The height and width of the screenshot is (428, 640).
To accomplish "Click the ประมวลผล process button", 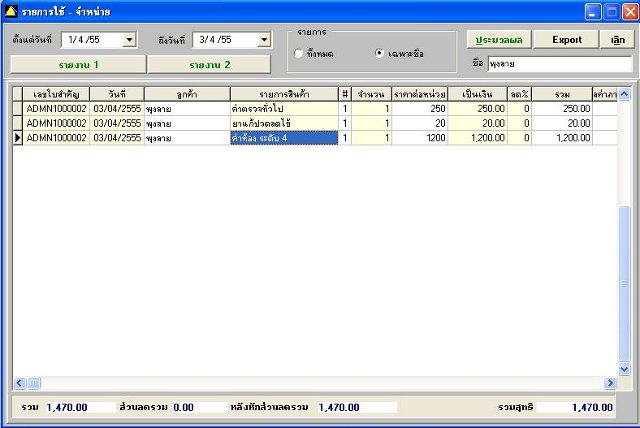I will (499, 40).
